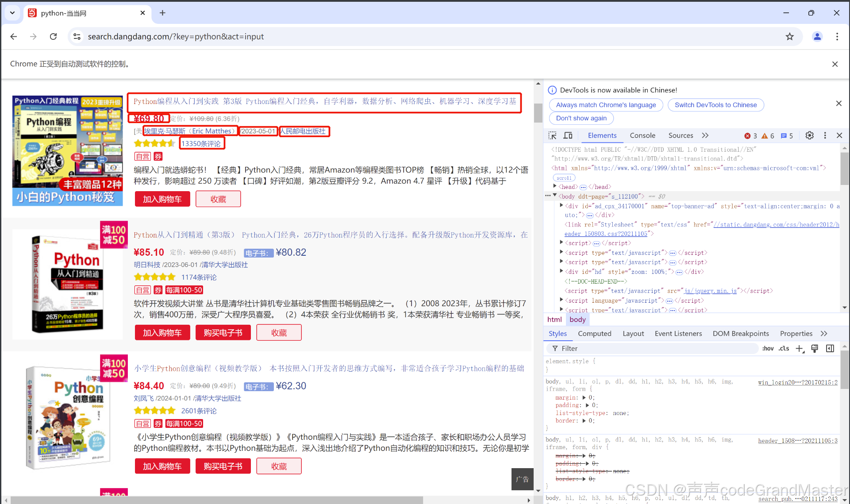Expand margin shorthand in first body rule
Screen dimensions: 850x504
[584, 397]
